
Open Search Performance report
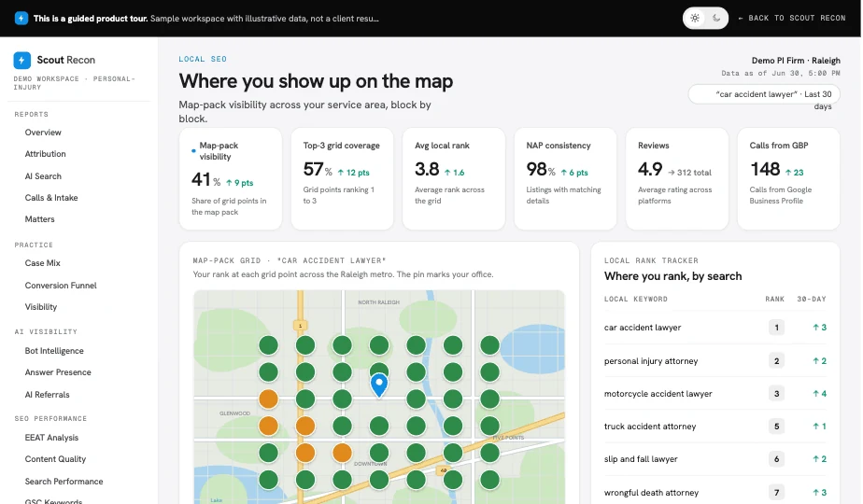point(64,482)
